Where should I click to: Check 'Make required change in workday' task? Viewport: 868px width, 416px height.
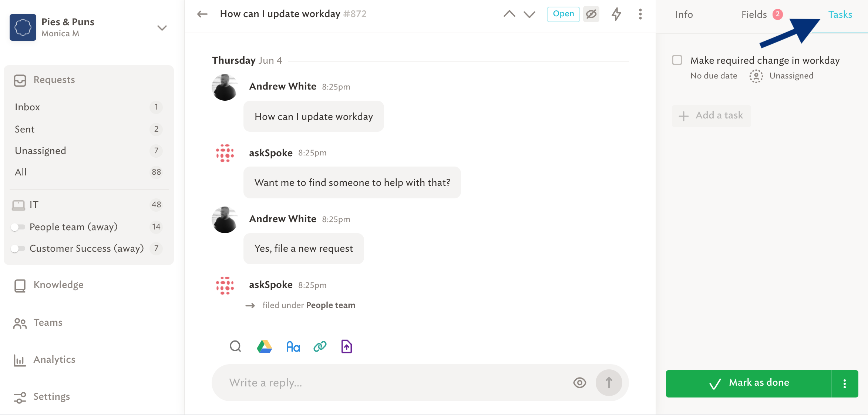[x=677, y=60]
